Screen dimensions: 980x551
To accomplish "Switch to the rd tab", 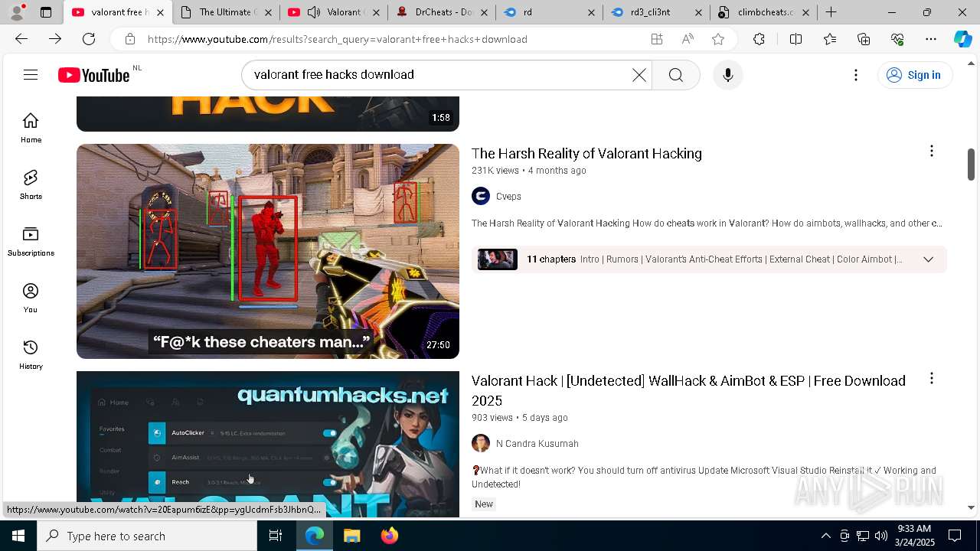I will (549, 12).
